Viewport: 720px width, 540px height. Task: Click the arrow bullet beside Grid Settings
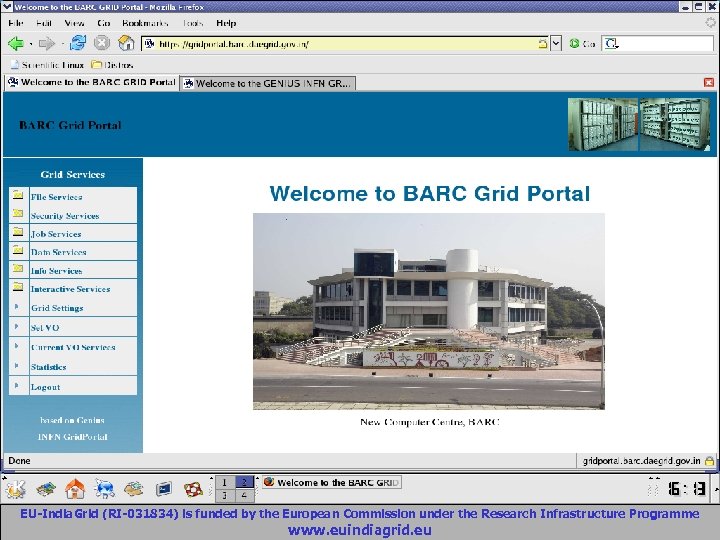(x=17, y=306)
